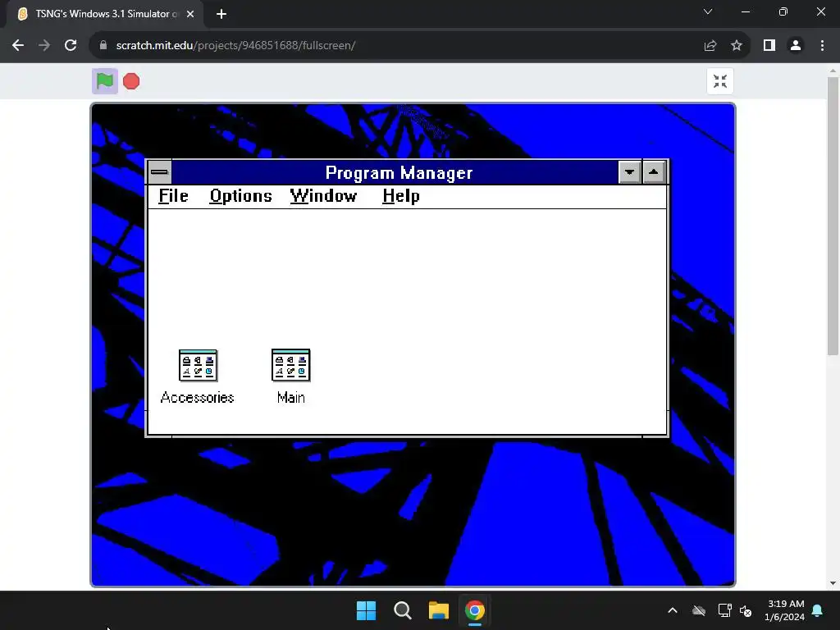Viewport: 840px width, 630px height.
Task: Open the clock showing 3:19 AM
Action: 785,610
